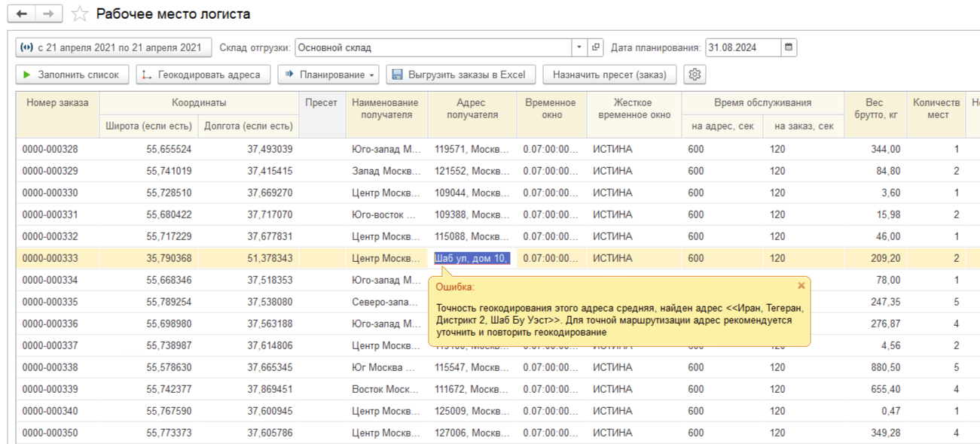Click the Склад отгрузки text field
Viewport: 980px width, 444px height.
coord(433,47)
